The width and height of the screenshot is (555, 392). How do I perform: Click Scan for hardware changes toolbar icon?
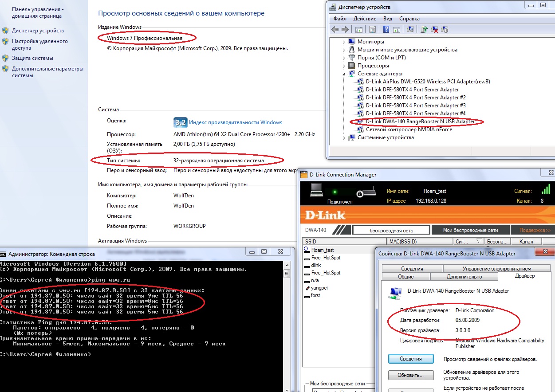pos(411,30)
